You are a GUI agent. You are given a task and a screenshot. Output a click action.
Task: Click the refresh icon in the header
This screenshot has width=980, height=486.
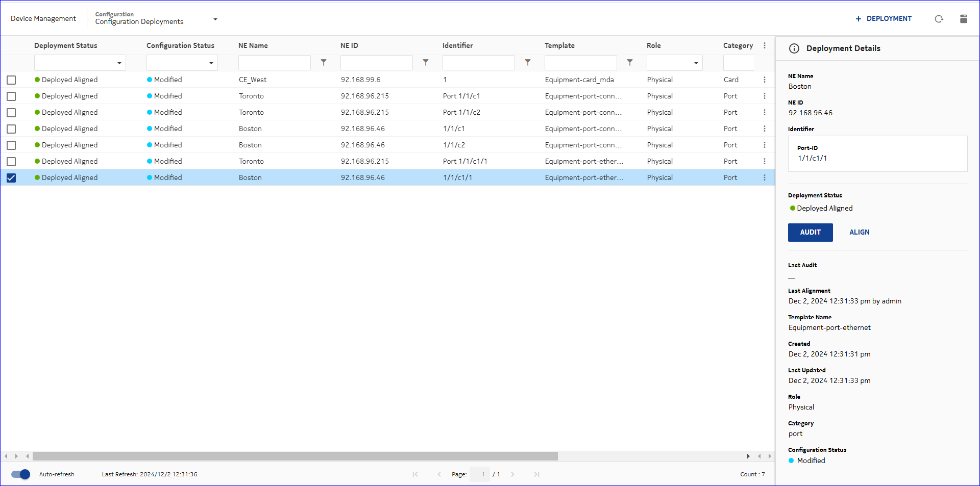coord(939,19)
